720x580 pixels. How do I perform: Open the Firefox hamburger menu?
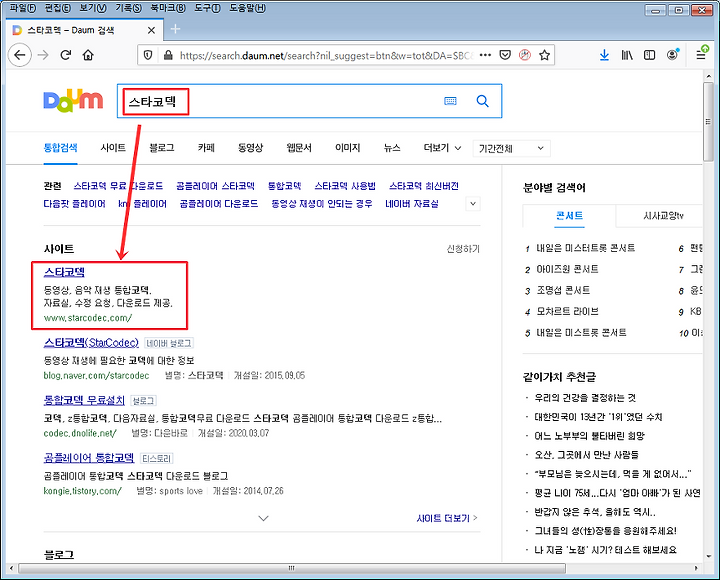701,54
